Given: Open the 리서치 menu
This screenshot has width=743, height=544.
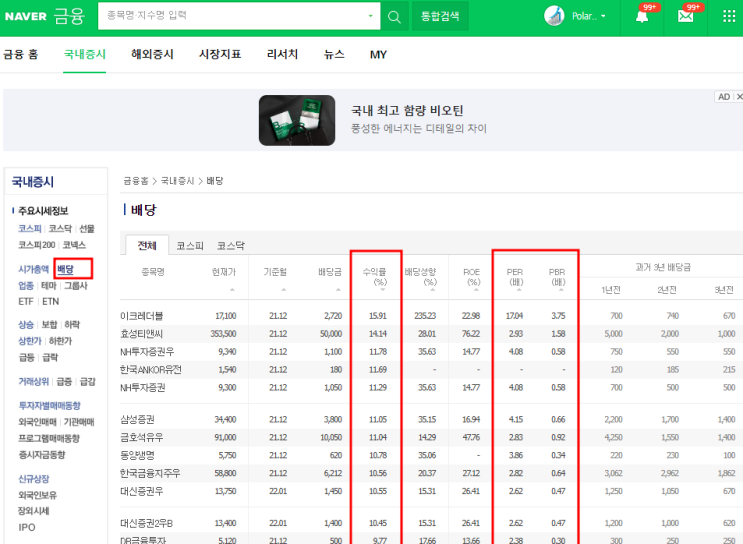Looking at the screenshot, I should [x=282, y=54].
